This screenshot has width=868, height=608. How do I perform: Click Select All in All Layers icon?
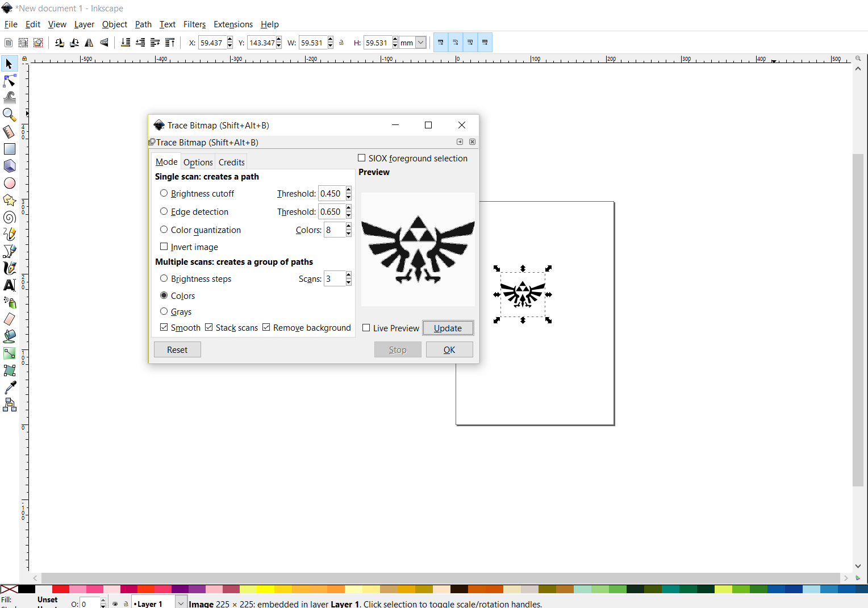(23, 43)
